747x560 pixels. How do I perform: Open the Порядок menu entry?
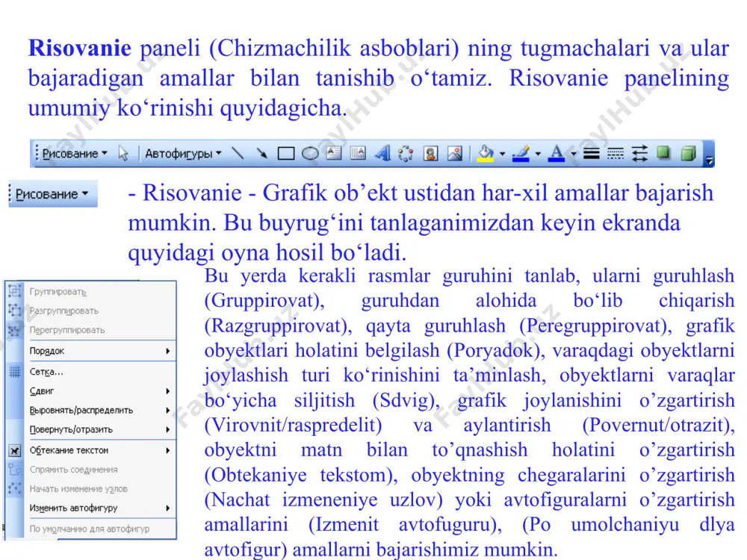pos(91,351)
